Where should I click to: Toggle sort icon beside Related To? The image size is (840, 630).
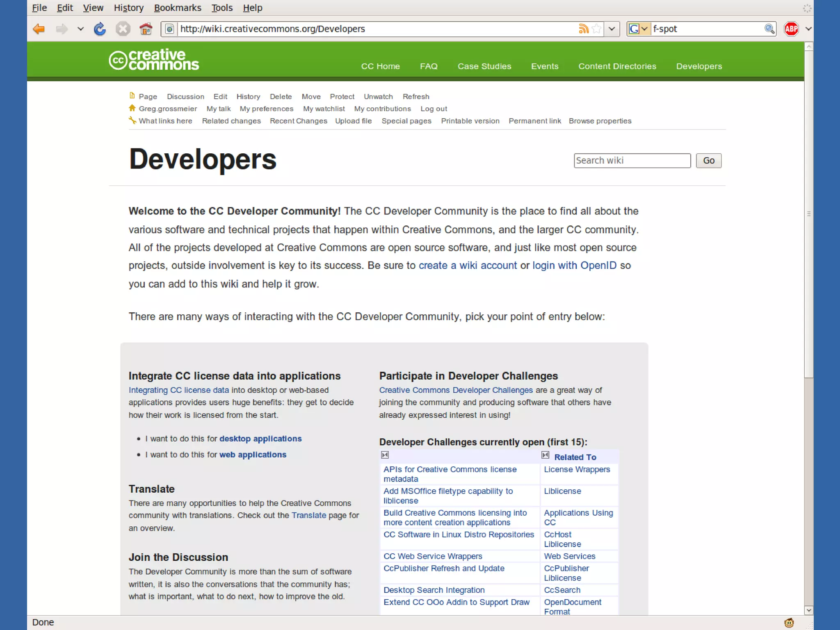click(545, 455)
